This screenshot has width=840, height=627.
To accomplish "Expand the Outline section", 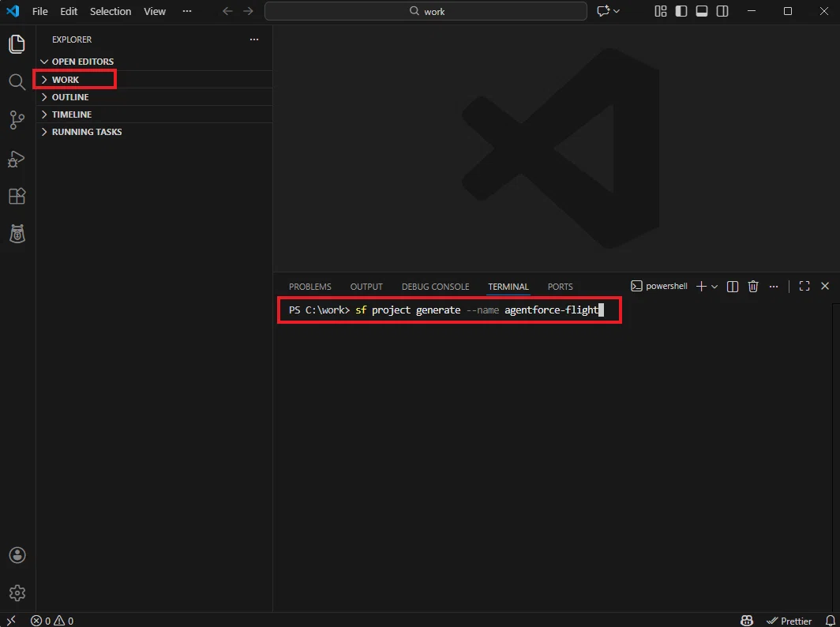I will [154, 97].
